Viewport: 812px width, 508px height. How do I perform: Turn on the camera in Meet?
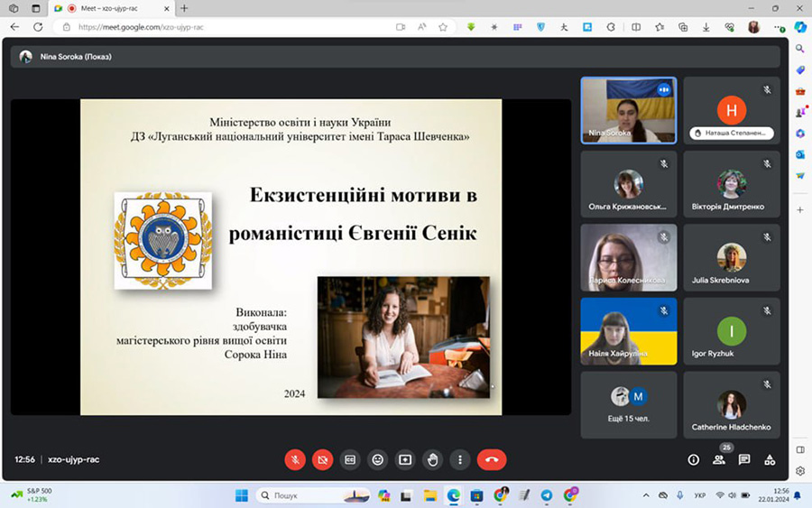pos(322,459)
